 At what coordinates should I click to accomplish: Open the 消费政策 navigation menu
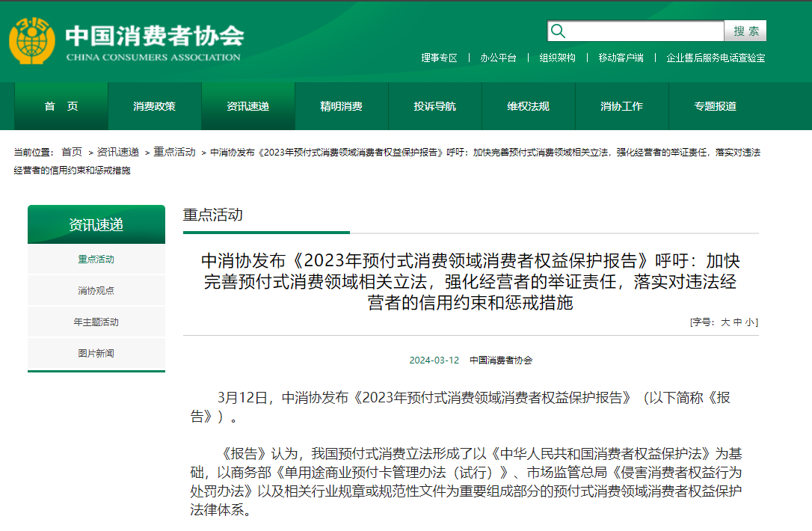pos(154,106)
